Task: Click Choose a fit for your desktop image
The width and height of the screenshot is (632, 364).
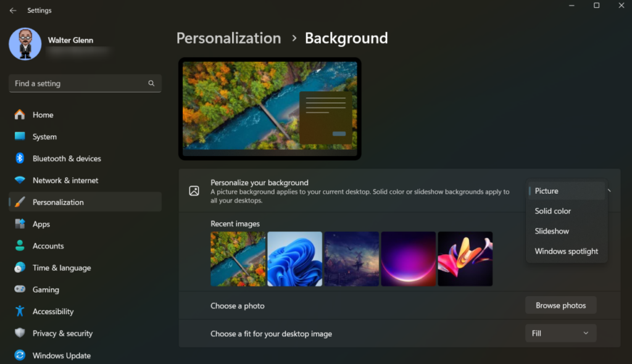Action: pyautogui.click(x=272, y=334)
